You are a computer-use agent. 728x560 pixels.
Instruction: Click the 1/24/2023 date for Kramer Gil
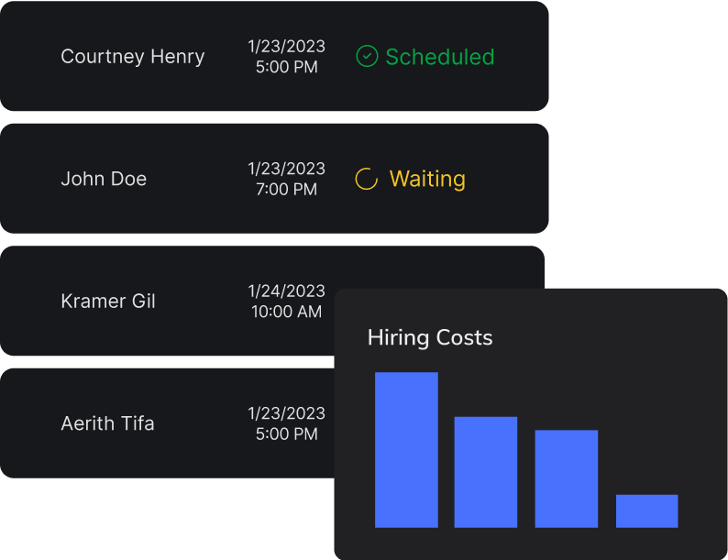pos(286,291)
